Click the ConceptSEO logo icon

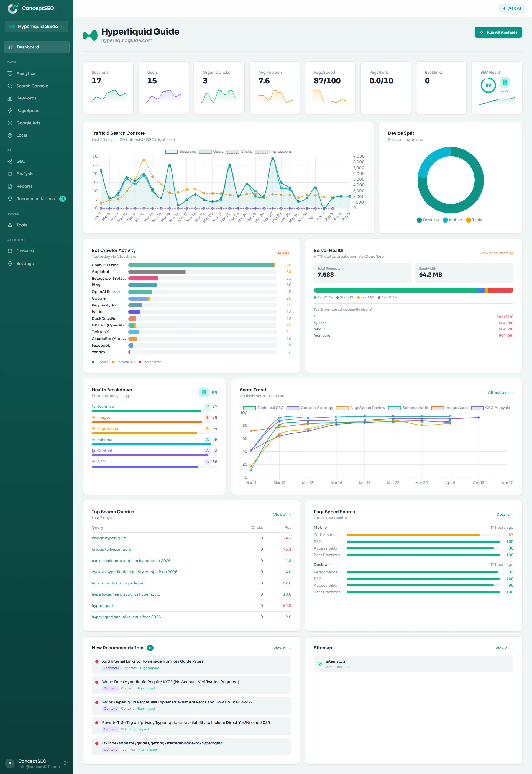[x=13, y=8]
